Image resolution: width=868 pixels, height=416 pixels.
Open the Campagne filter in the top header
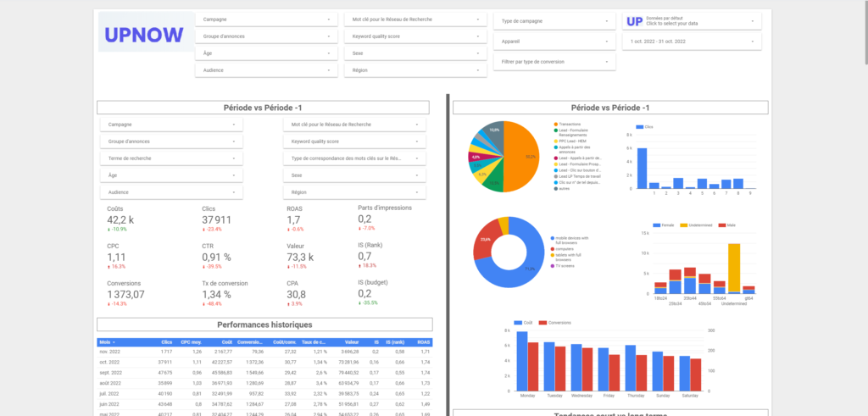[x=266, y=19]
